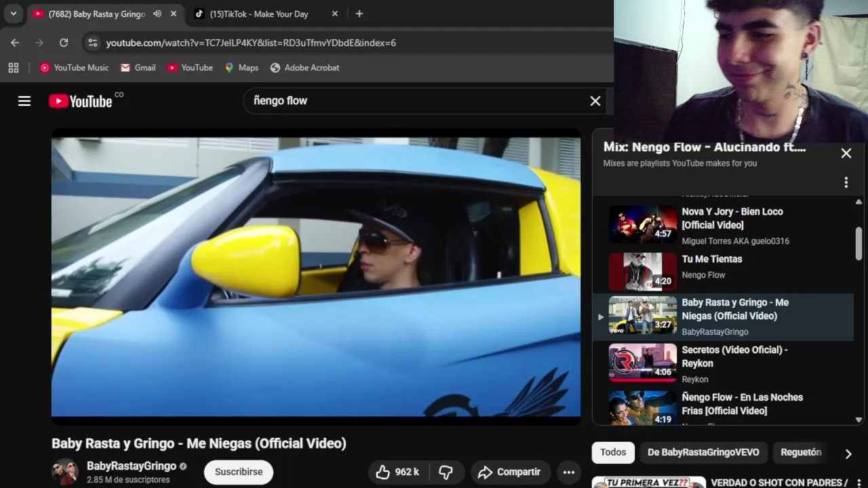Click the Mix: Nengo Flow - Alucinando title
Viewport: 868px width, 488px height.
[x=705, y=147]
